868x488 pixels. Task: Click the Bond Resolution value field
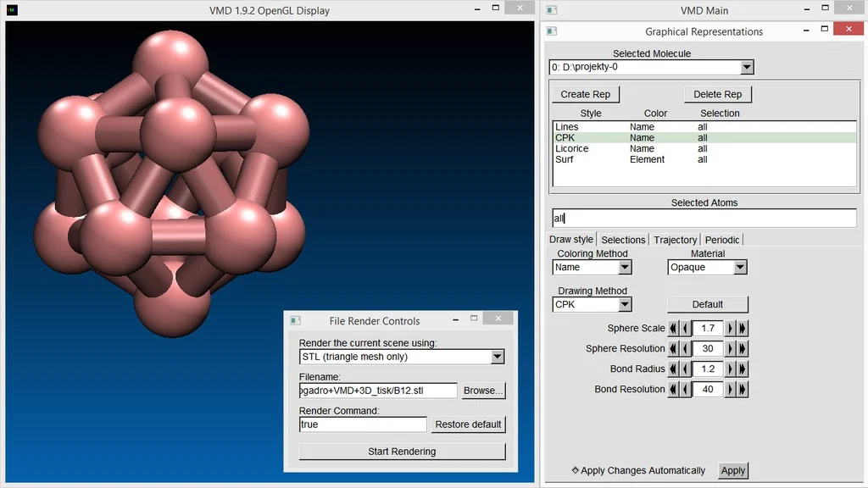(x=708, y=390)
